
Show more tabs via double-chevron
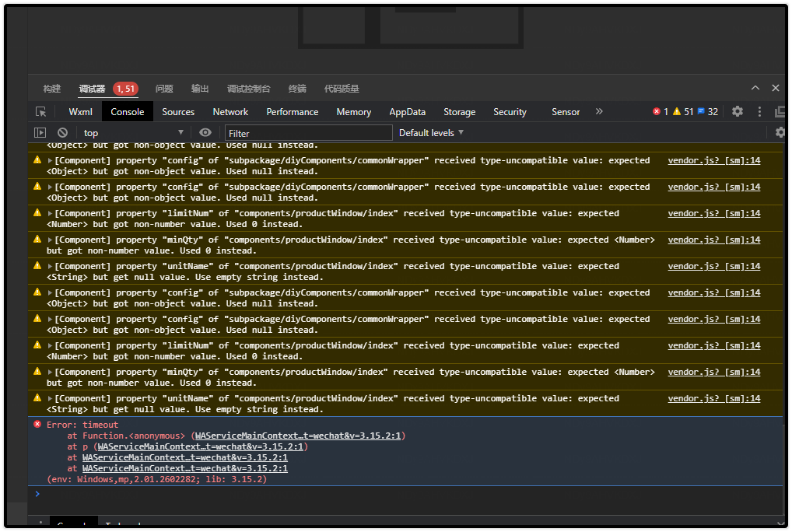(599, 112)
